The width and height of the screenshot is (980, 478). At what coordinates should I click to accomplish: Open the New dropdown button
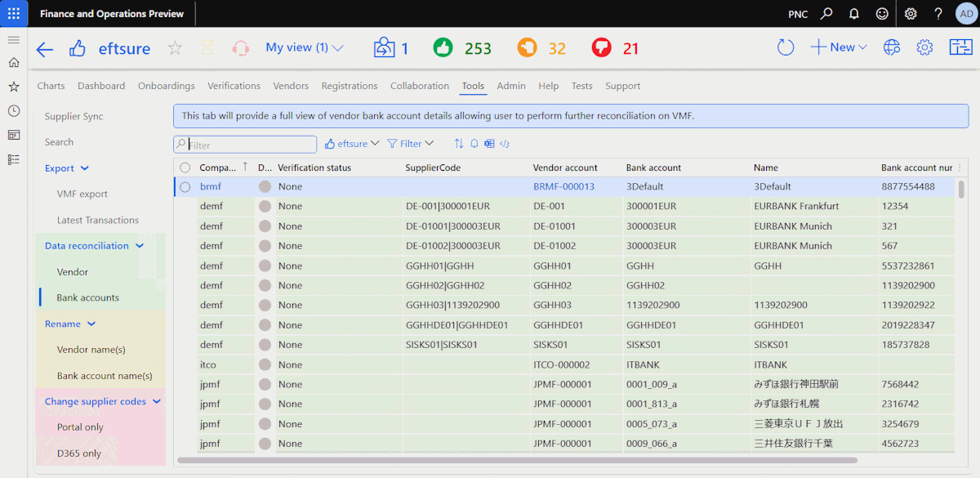point(839,47)
